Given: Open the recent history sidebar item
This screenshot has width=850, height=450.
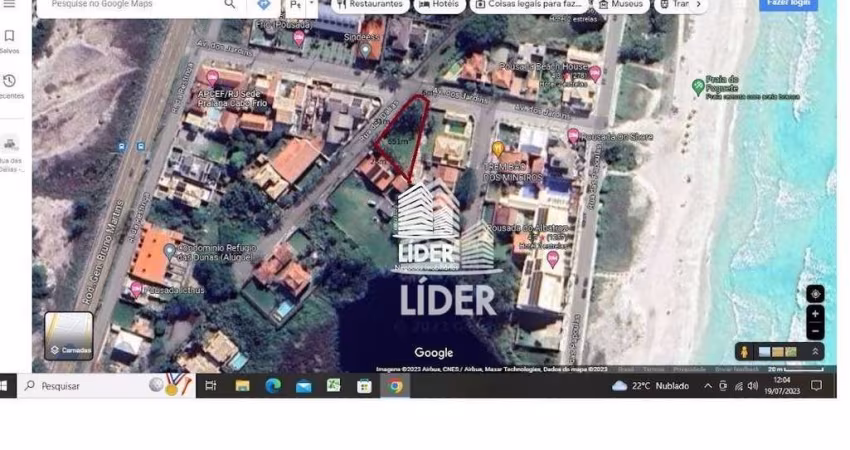Looking at the screenshot, I should 10,87.
